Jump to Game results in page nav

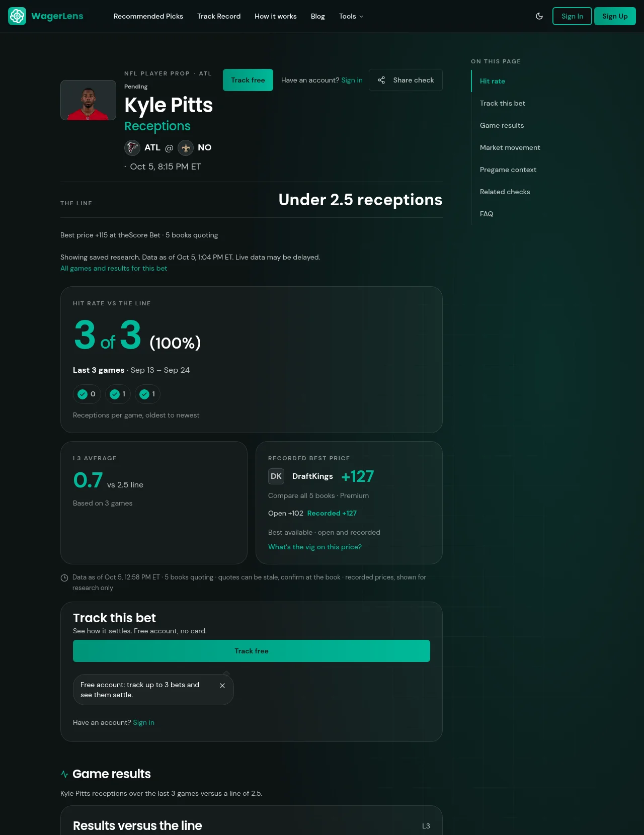point(502,125)
